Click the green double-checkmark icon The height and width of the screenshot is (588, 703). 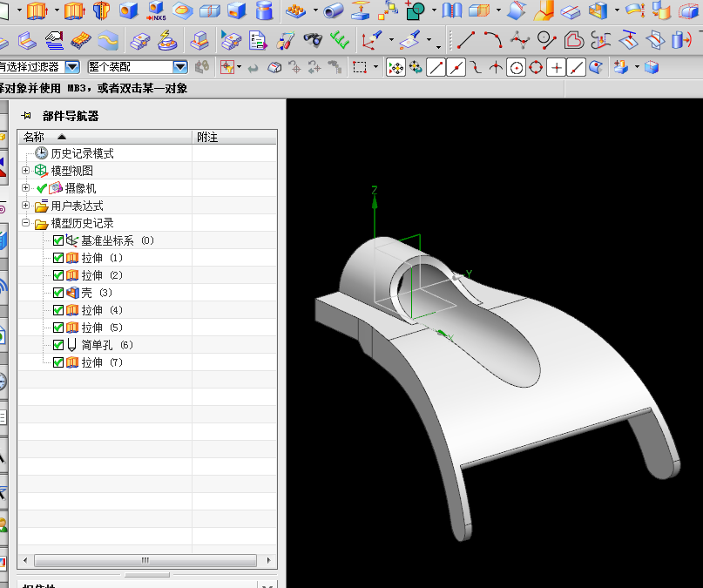click(340, 40)
